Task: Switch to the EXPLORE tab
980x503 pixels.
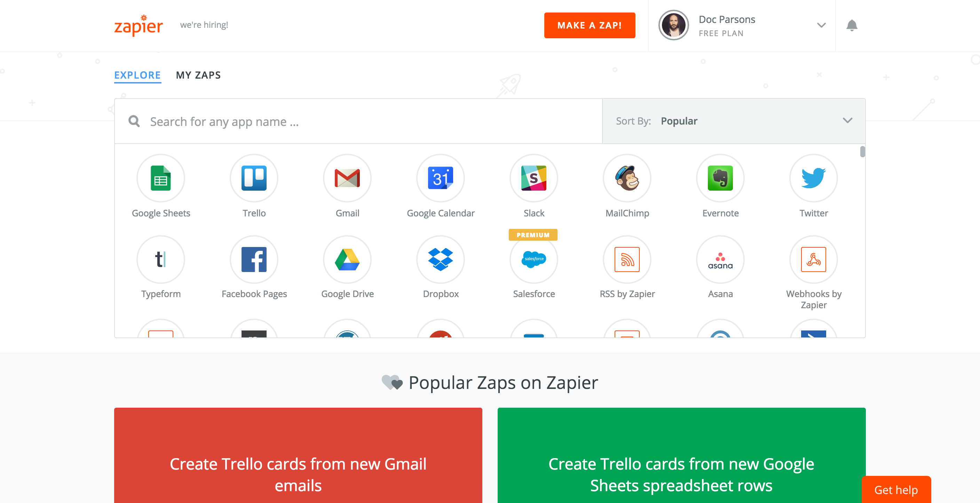Action: [137, 75]
